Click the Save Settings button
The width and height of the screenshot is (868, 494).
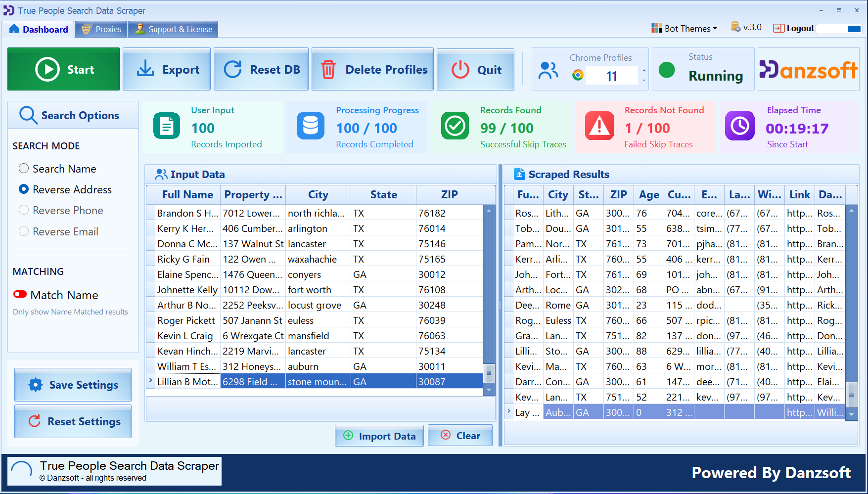tap(73, 385)
